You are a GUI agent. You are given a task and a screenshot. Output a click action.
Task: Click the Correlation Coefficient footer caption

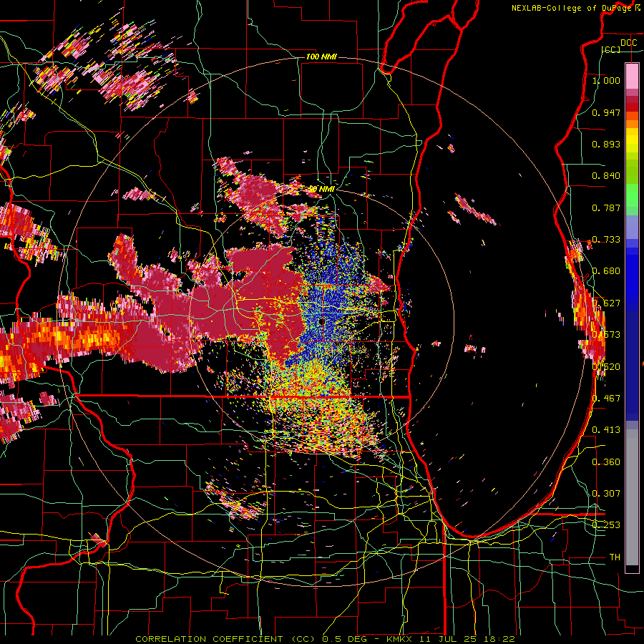[x=325, y=639]
